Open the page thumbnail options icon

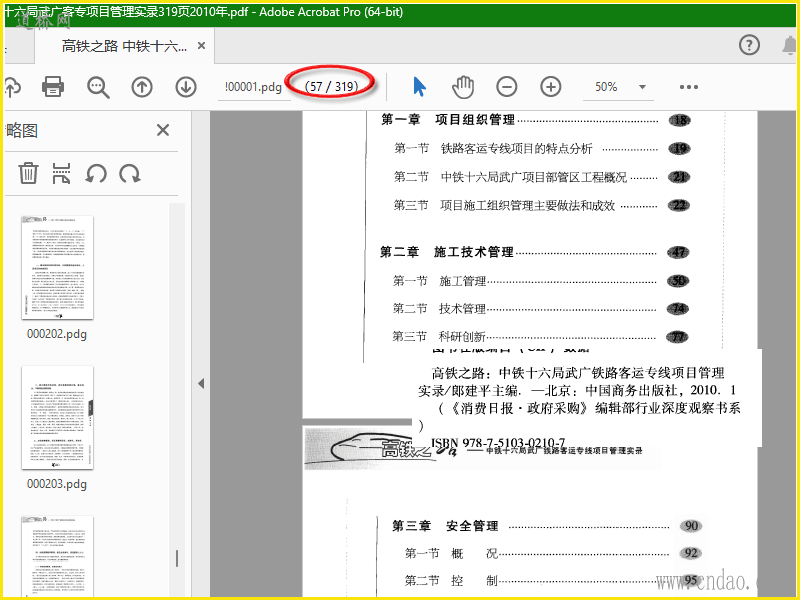[x=61, y=173]
